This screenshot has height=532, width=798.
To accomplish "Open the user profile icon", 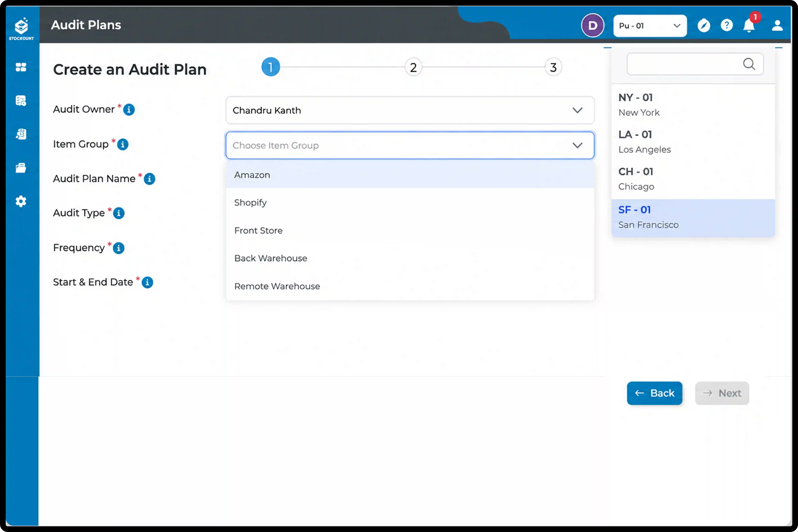I will coord(777,26).
